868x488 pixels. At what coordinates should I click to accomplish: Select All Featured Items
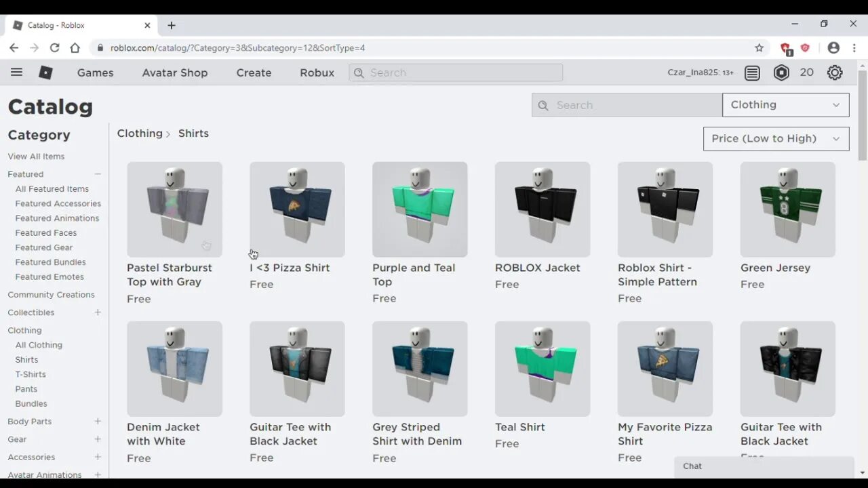52,189
